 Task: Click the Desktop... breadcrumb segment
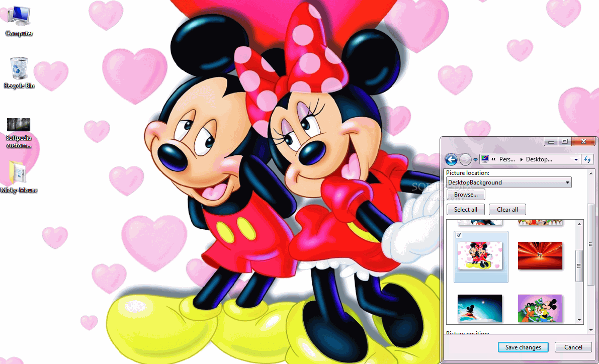539,160
